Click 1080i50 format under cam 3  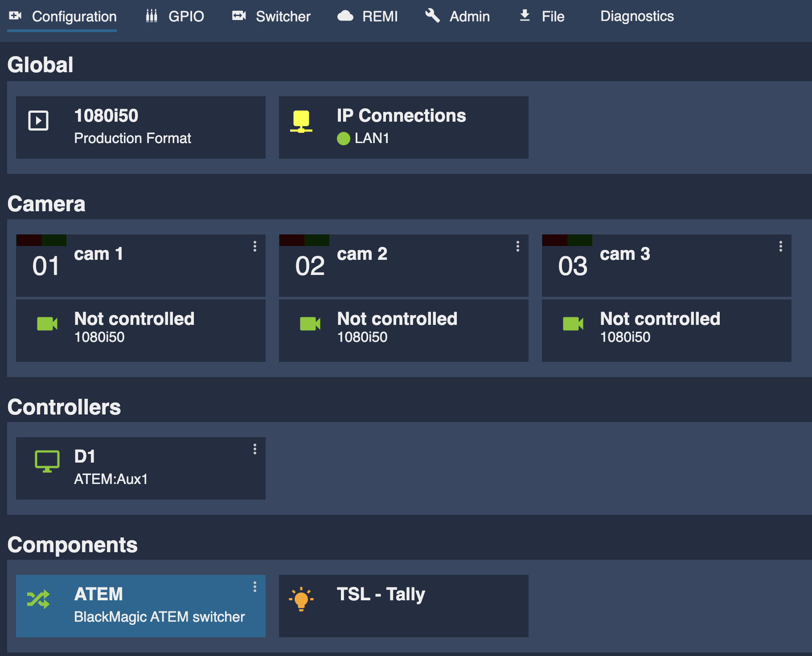[x=625, y=337]
